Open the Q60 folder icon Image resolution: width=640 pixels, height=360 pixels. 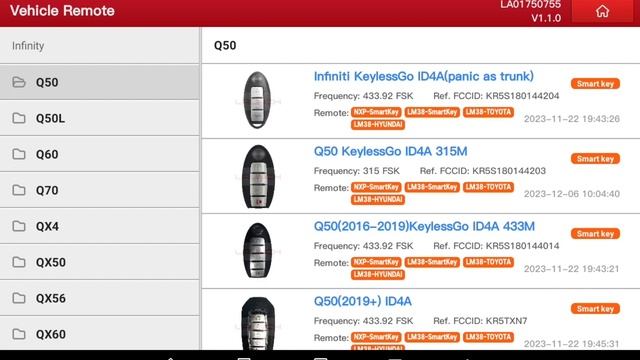(19, 154)
